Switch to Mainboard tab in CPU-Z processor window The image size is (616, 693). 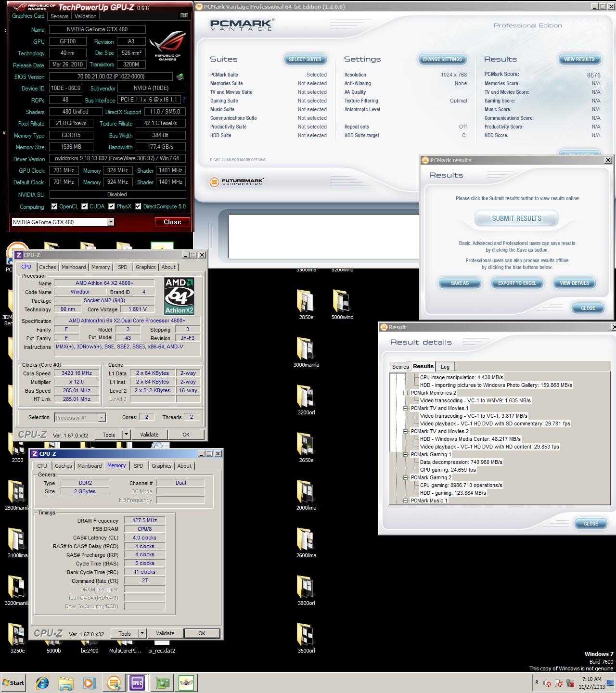point(74,267)
